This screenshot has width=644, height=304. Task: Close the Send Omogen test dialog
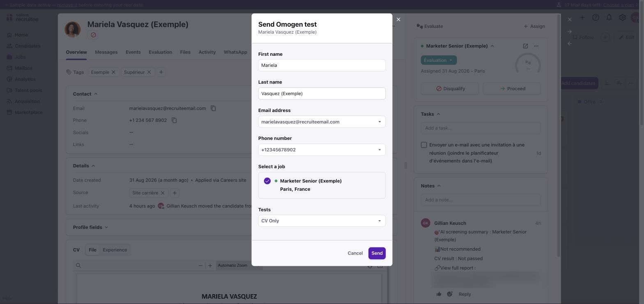pyautogui.click(x=398, y=19)
